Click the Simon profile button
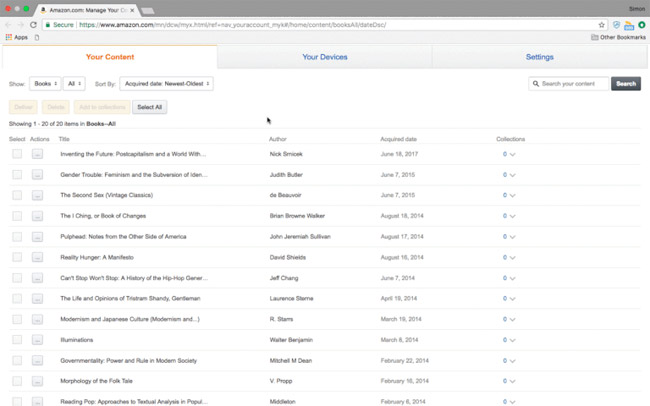The width and height of the screenshot is (650, 406). click(x=637, y=9)
